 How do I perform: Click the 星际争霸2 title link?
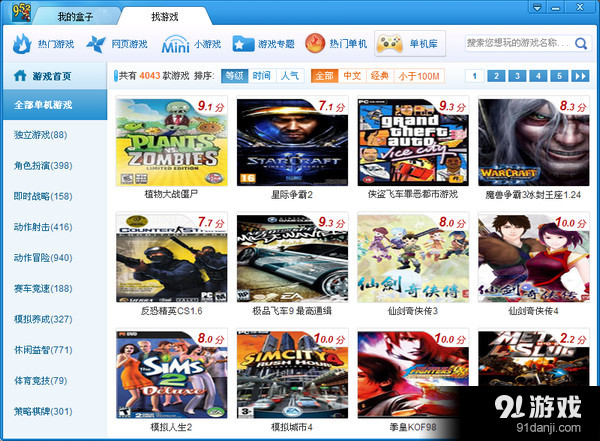pos(292,194)
